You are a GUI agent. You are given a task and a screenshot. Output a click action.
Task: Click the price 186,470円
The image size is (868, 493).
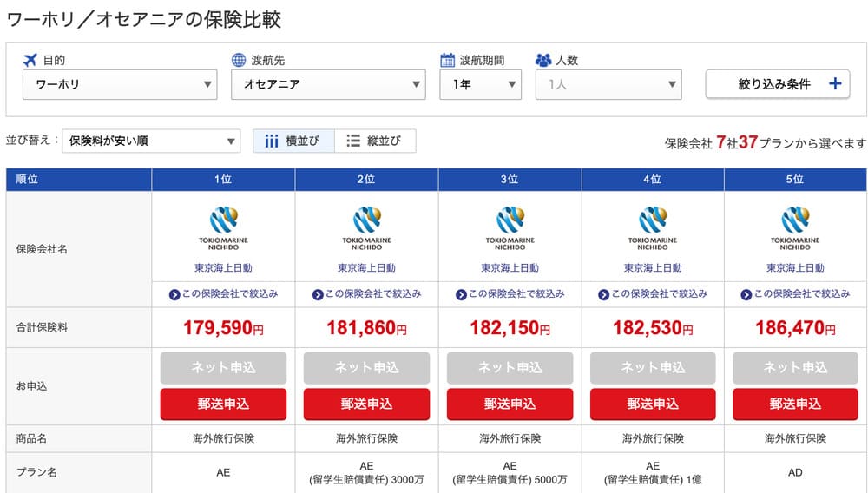795,327
